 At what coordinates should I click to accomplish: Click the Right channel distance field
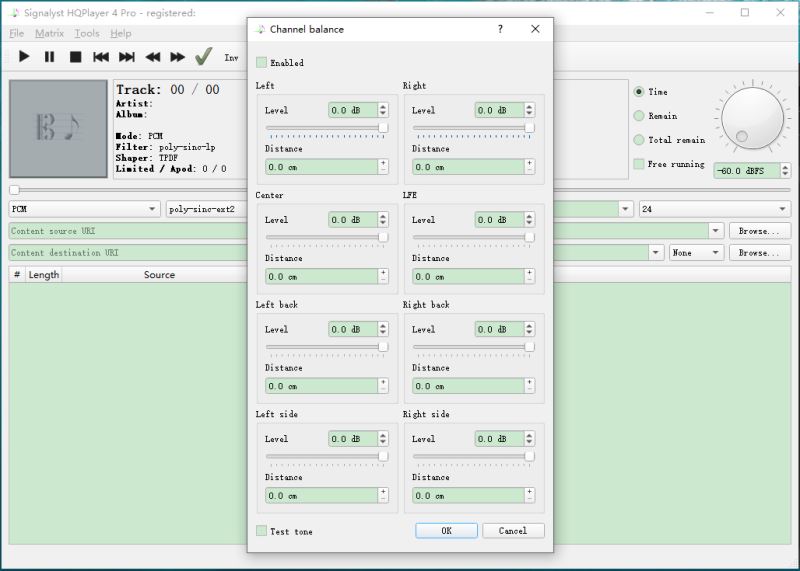(468, 167)
